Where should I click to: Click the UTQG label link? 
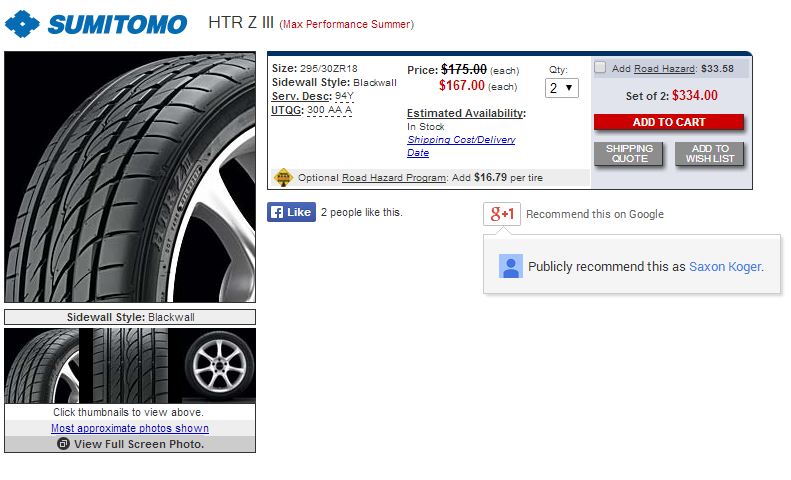point(289,110)
